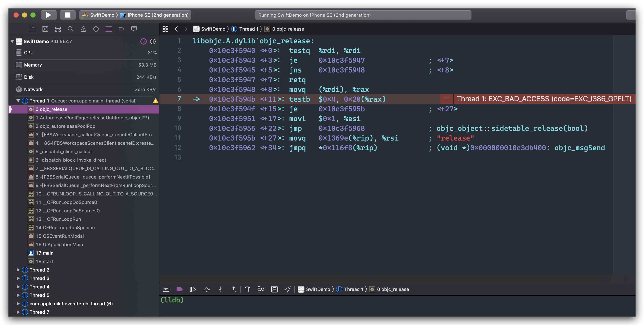Click Simulate Location arrow icon
The image size is (644, 325).
tap(288, 289)
